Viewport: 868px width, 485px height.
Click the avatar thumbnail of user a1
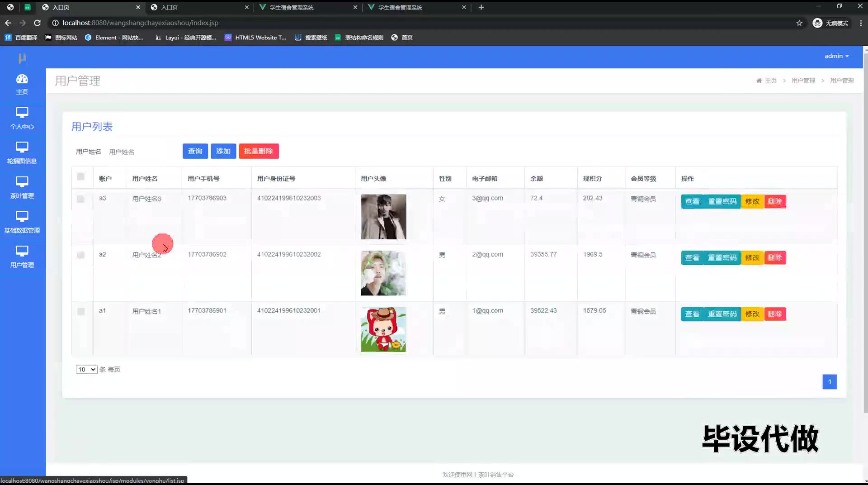(x=383, y=329)
